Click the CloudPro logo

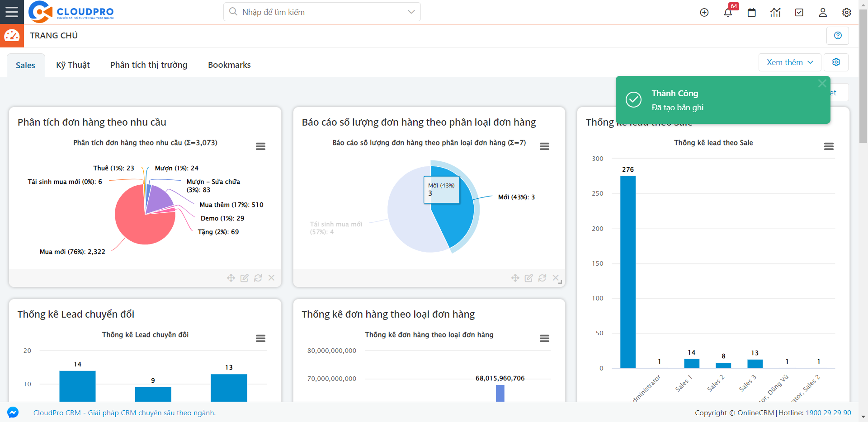point(71,12)
